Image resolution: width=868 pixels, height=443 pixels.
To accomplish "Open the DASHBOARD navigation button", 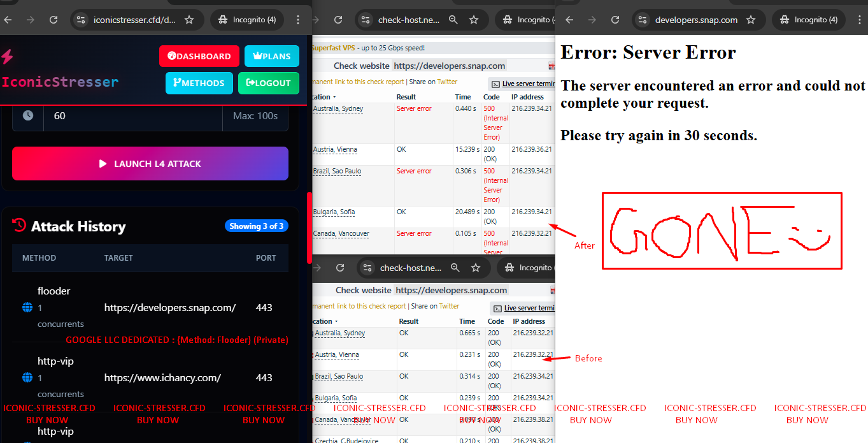I will click(x=199, y=56).
